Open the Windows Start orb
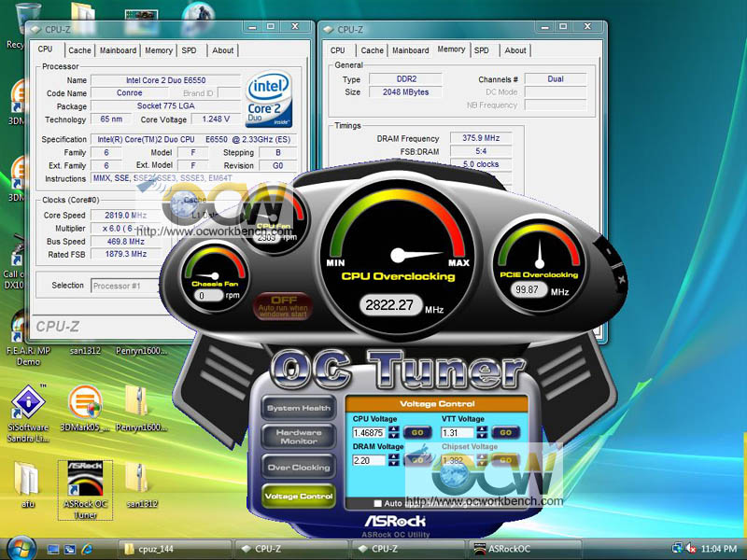 (20, 548)
